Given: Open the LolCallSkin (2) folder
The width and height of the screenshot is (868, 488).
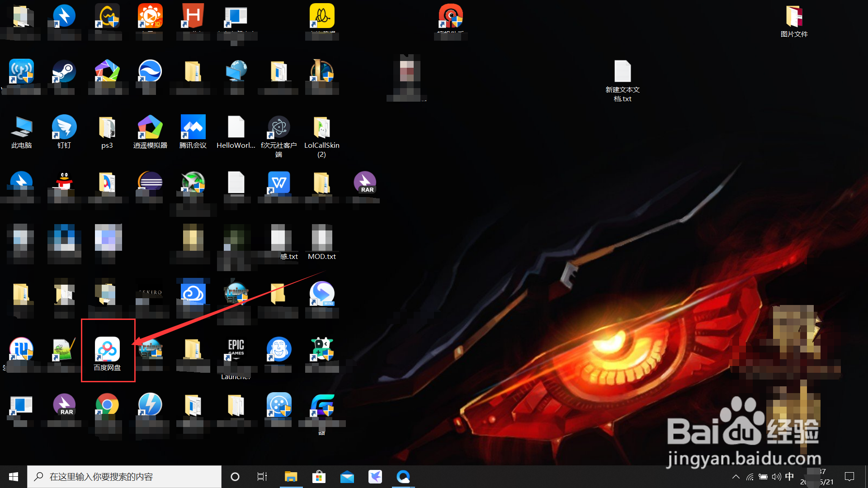Looking at the screenshot, I should 322,136.
